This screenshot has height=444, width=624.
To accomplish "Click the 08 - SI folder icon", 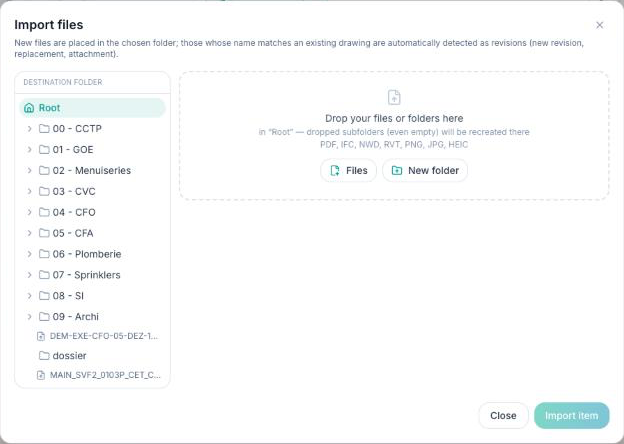I will coord(44,296).
